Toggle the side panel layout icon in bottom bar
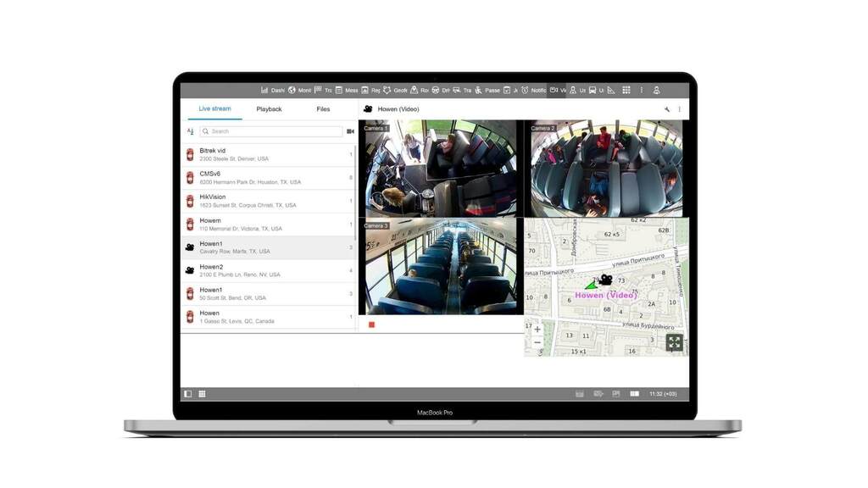The width and height of the screenshot is (868, 488). click(188, 394)
